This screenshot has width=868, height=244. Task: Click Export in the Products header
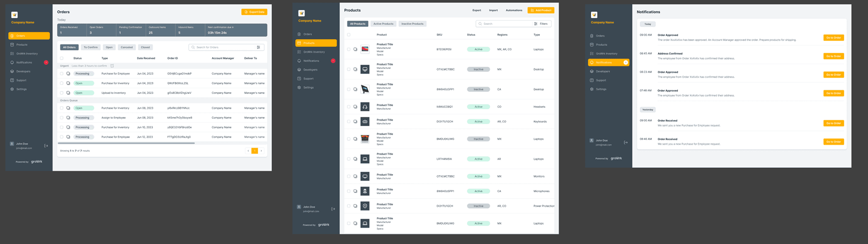coord(477,10)
